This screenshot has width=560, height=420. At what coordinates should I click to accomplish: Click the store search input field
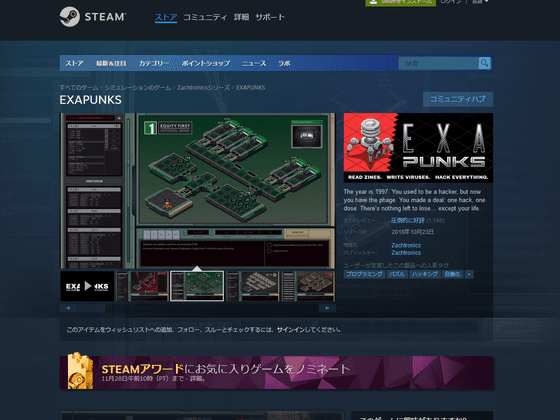[x=439, y=63]
